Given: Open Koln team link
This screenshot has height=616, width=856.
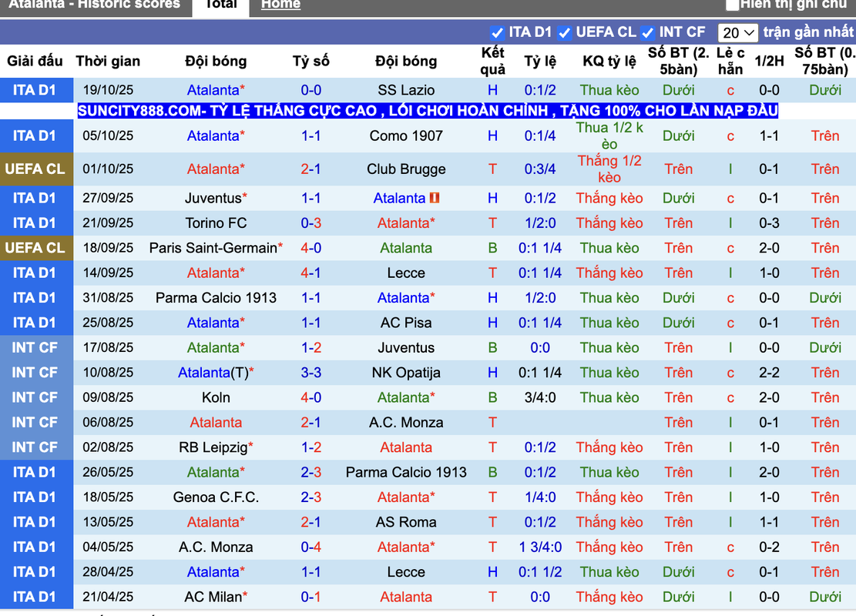Looking at the screenshot, I should pyautogui.click(x=216, y=398).
